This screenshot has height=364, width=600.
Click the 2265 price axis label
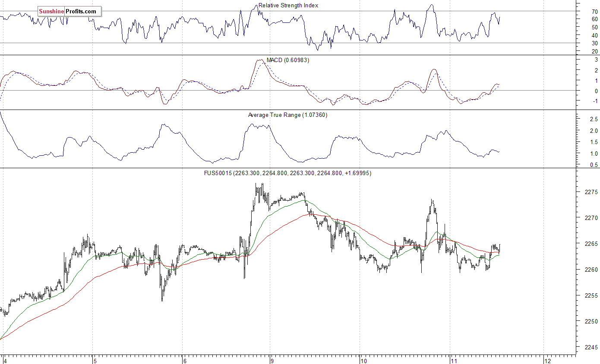click(591, 244)
